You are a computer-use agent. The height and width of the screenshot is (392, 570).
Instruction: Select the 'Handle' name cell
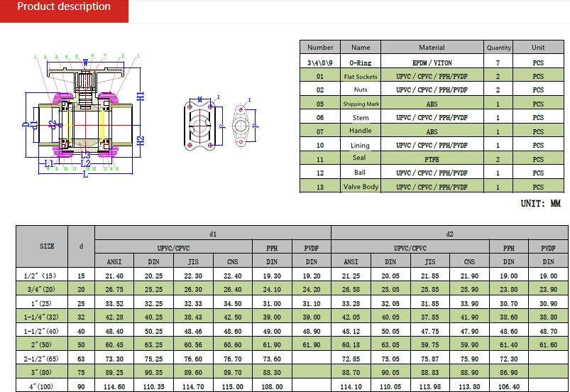361,131
